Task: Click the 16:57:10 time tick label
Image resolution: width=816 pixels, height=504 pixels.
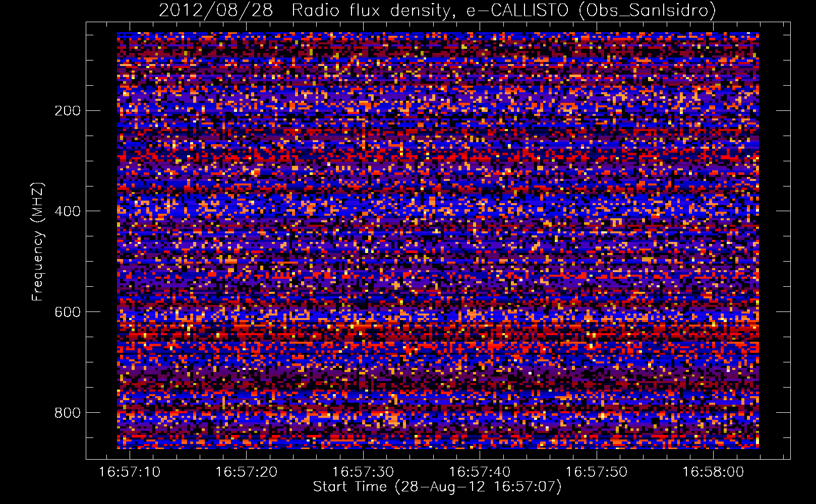Action: (x=130, y=472)
